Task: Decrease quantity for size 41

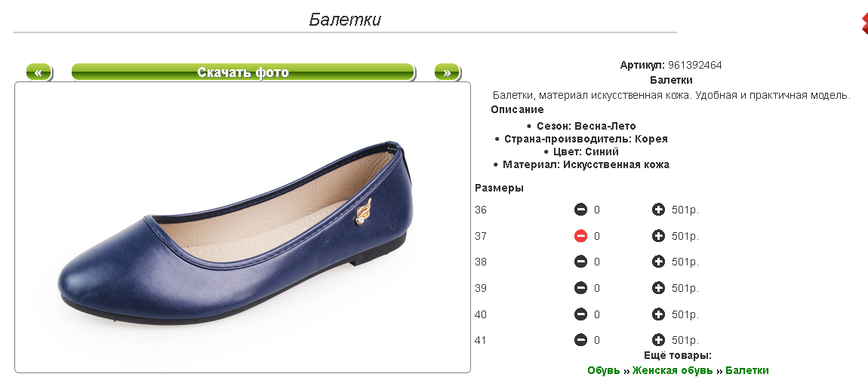Action: click(x=580, y=340)
